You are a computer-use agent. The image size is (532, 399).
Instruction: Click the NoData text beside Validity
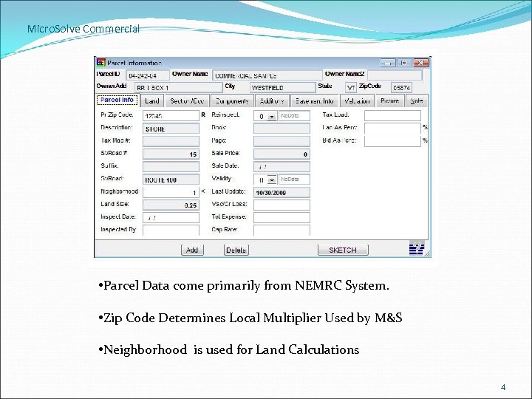290,179
